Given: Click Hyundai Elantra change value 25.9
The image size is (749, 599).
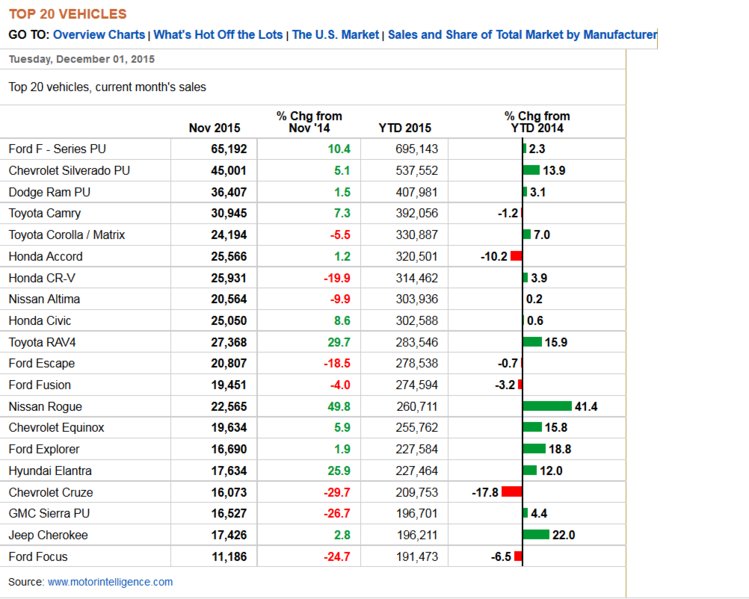Looking at the screenshot, I should coord(339,471).
